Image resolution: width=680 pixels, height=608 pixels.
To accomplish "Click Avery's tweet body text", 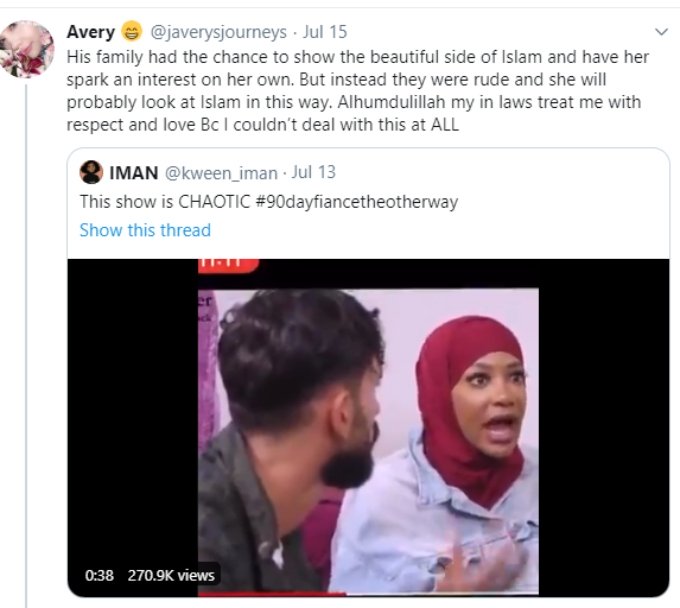I will point(357,91).
